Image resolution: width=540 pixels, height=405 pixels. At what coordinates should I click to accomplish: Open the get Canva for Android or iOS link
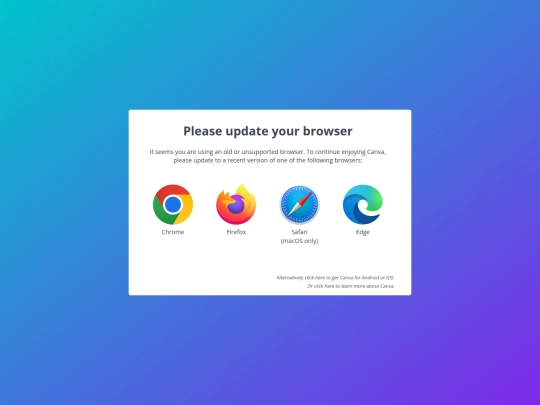tap(335, 278)
